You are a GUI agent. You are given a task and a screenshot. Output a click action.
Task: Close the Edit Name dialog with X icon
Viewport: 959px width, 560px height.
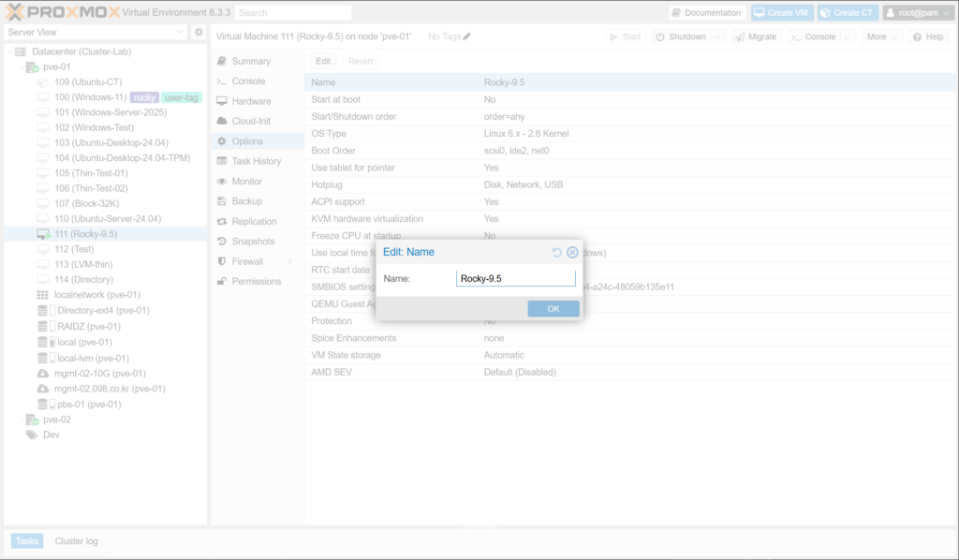572,253
